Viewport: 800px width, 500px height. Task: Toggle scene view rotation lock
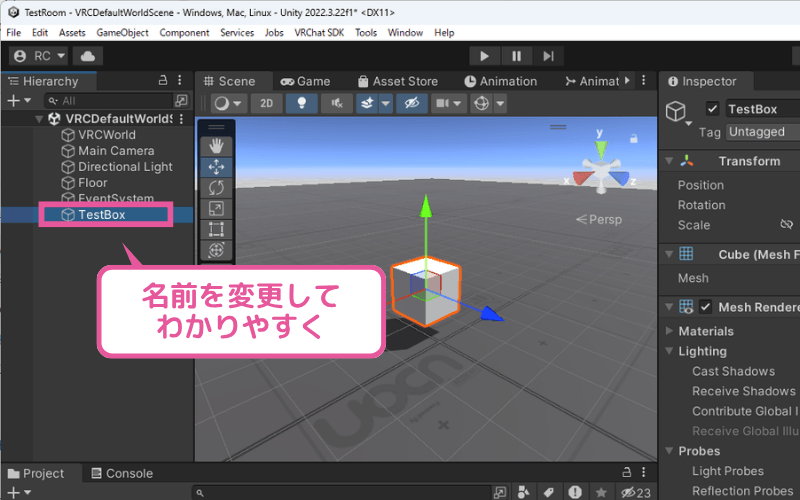[634, 138]
